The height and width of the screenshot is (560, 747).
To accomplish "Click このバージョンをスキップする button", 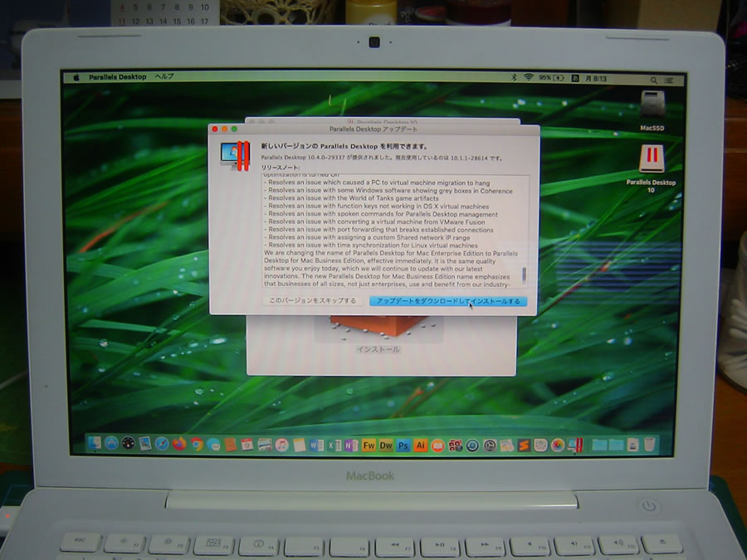I will click(x=312, y=300).
